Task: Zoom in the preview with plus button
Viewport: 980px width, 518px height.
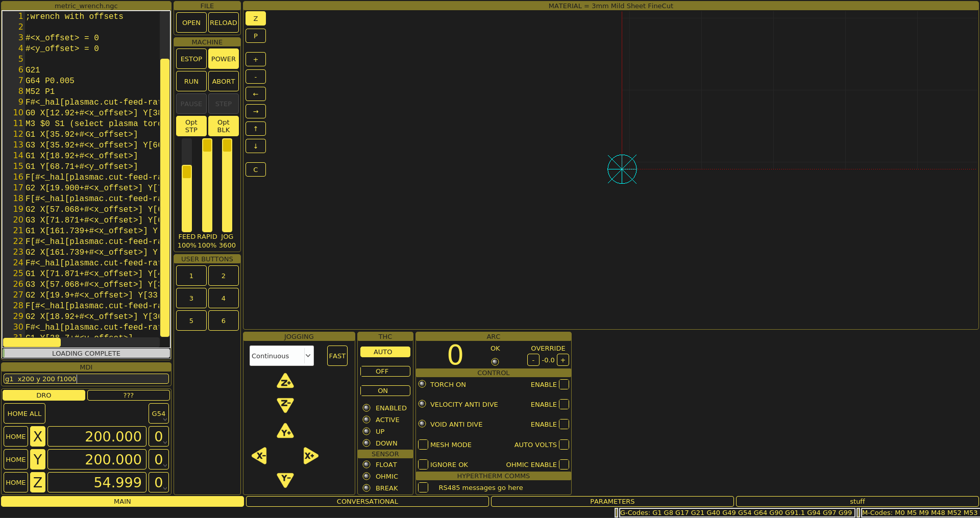Action: (256, 59)
